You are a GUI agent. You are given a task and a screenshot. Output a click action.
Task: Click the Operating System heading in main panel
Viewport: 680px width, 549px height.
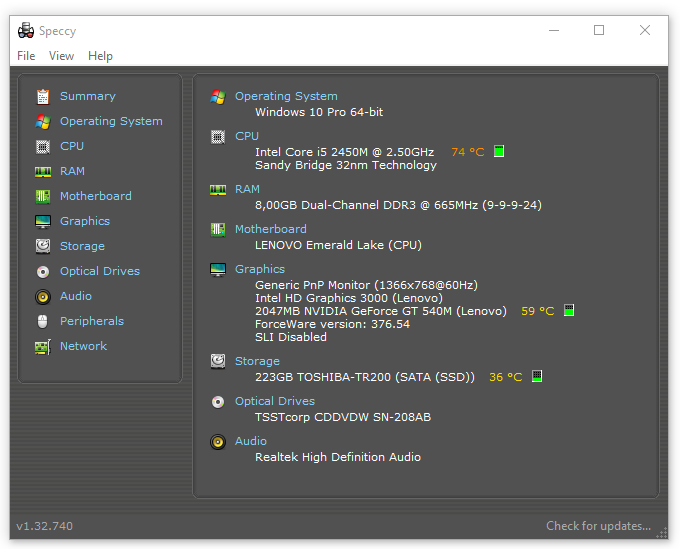click(286, 96)
